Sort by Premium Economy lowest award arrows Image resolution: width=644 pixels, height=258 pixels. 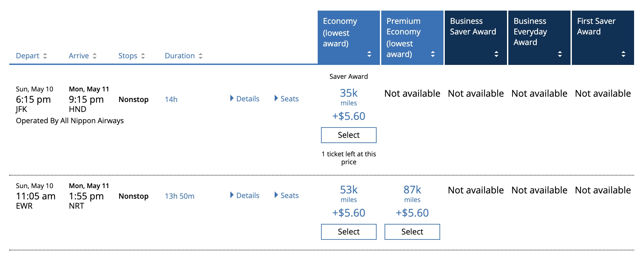coord(433,54)
